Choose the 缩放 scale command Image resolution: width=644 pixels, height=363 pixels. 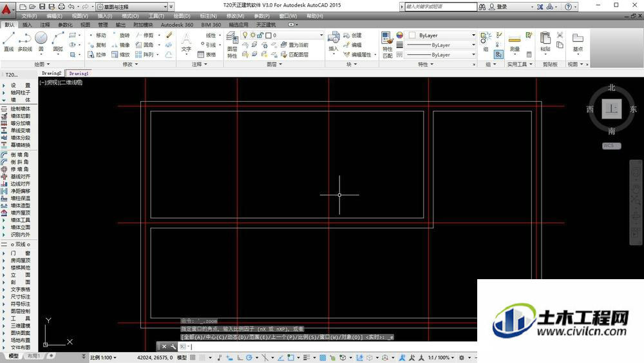tap(121, 54)
